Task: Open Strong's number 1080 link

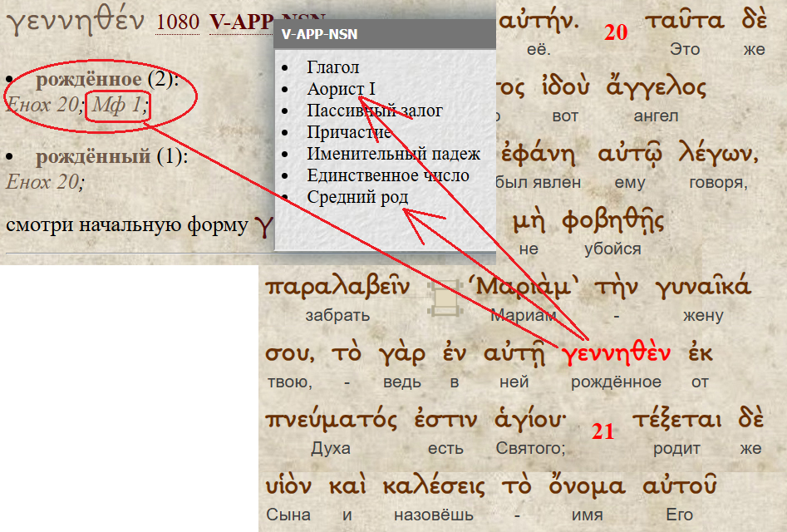Action: click(177, 22)
